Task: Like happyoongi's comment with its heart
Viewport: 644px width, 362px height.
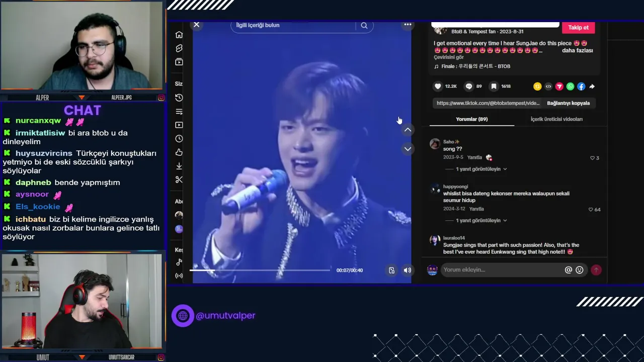Action: [x=591, y=210]
